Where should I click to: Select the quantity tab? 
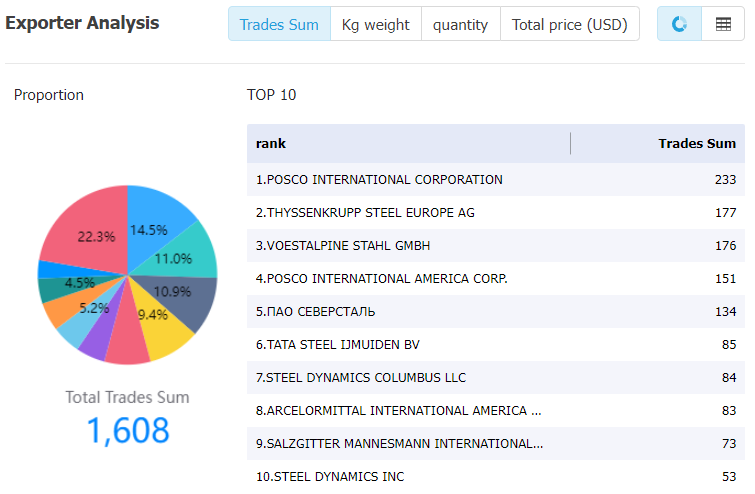(x=460, y=24)
